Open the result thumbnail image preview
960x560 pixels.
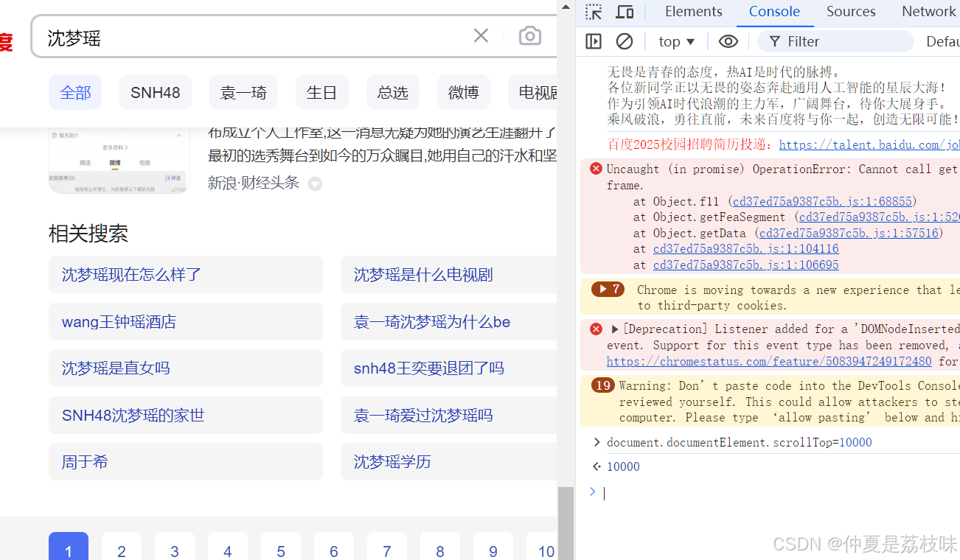tap(119, 160)
